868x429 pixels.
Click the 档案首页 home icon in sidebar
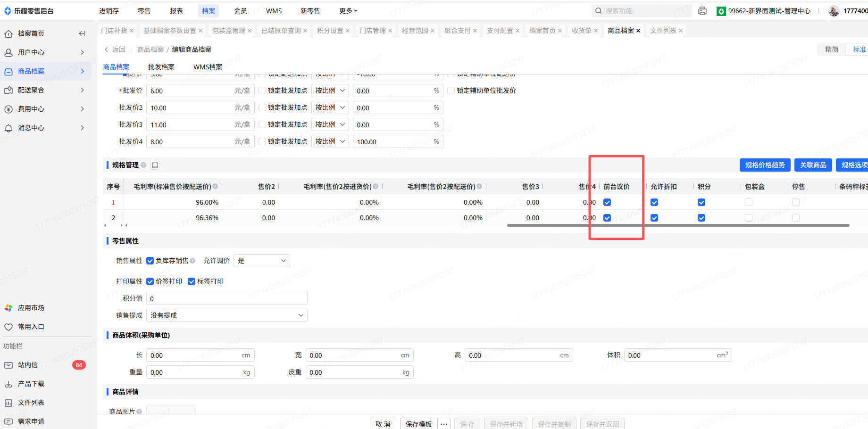(8, 33)
